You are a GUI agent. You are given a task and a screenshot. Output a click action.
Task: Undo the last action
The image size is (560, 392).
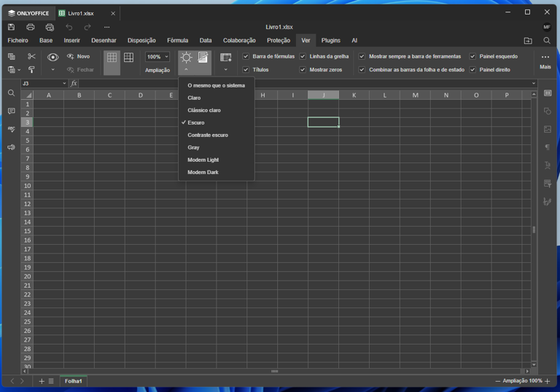69,27
